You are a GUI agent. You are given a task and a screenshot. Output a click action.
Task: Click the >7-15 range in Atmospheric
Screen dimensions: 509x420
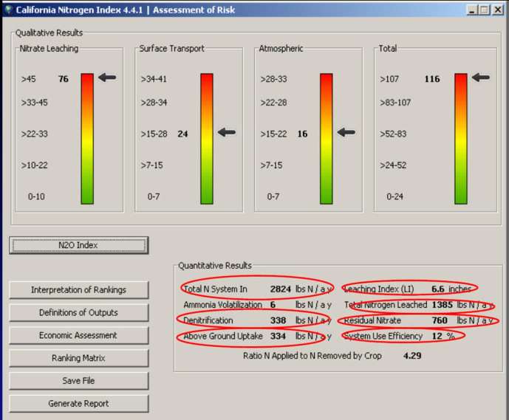click(271, 165)
